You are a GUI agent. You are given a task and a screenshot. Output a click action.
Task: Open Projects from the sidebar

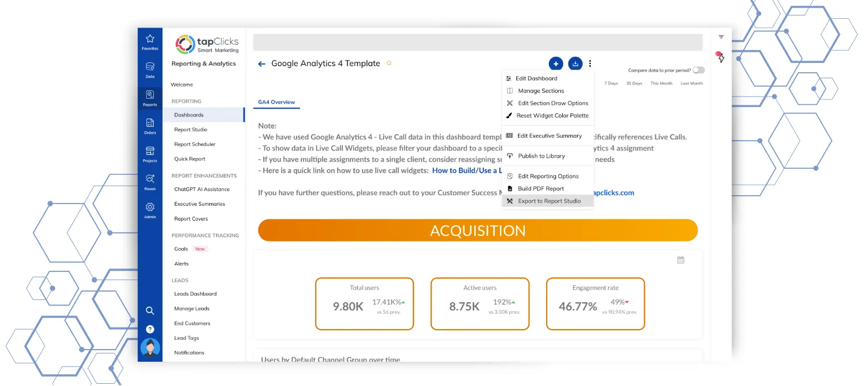[x=150, y=154]
